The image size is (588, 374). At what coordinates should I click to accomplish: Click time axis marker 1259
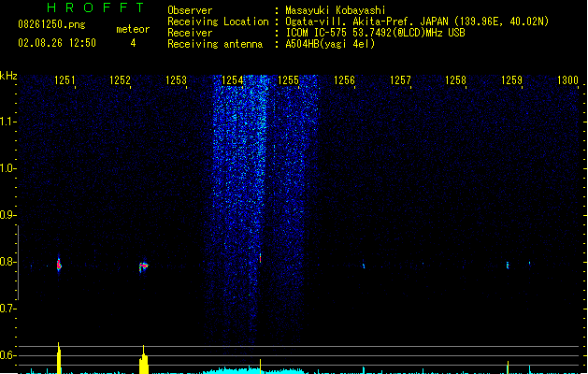coord(512,80)
